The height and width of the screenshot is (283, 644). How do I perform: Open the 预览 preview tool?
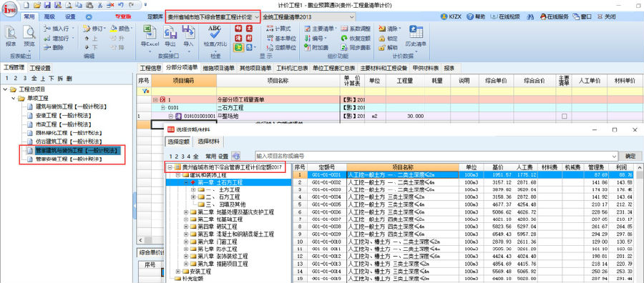tap(29, 32)
